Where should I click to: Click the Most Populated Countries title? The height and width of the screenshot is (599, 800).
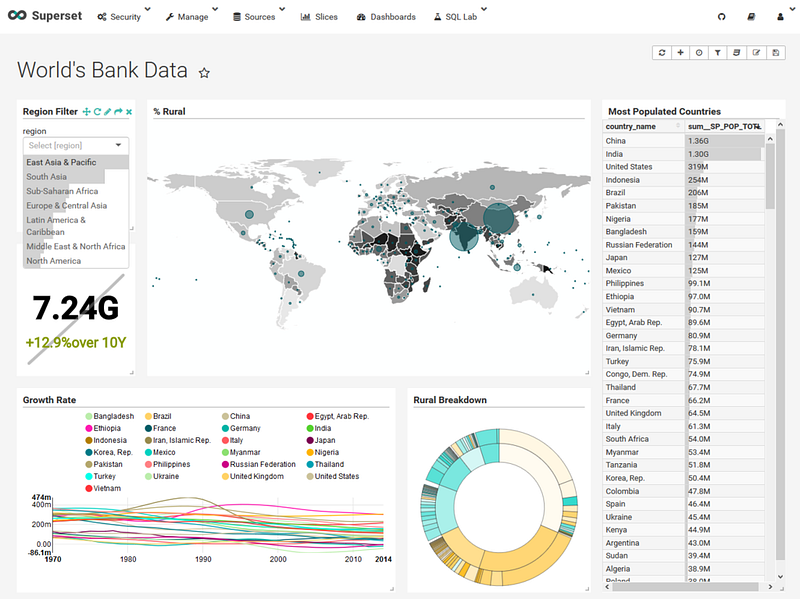pyautogui.click(x=664, y=112)
